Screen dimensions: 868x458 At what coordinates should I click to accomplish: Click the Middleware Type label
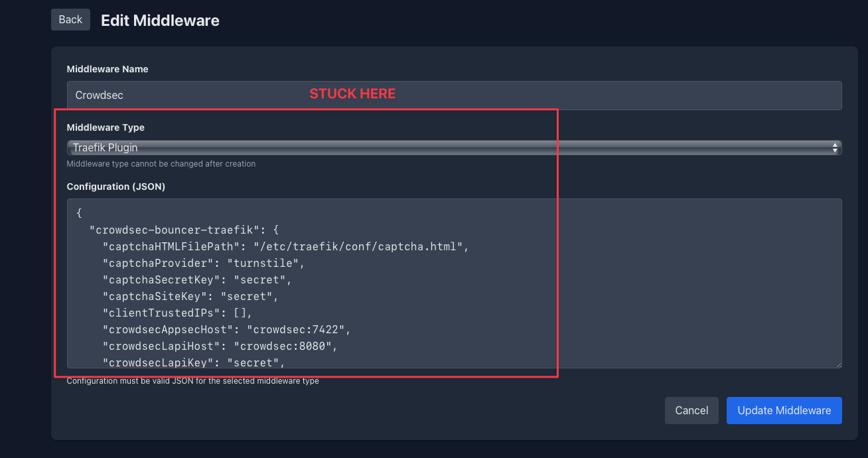click(106, 127)
